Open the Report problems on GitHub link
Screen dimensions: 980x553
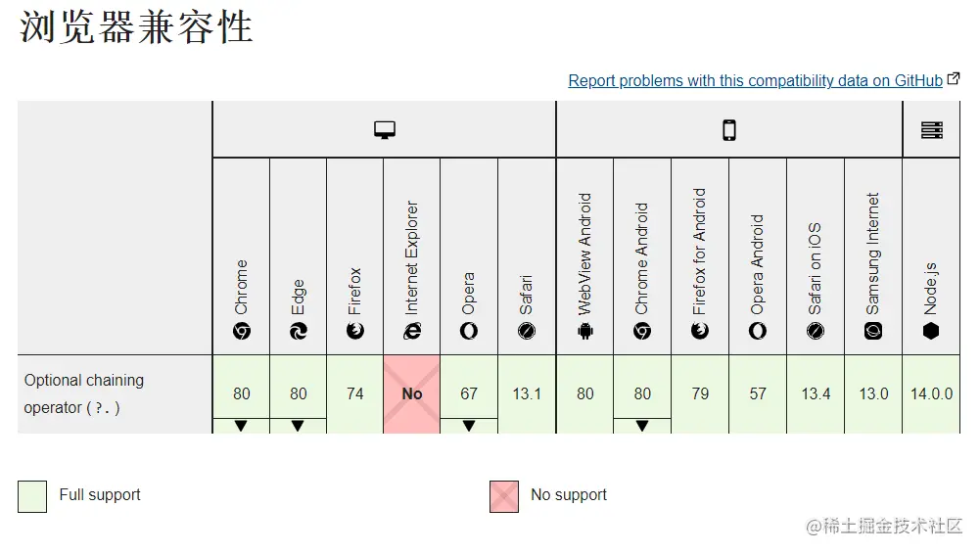point(755,80)
